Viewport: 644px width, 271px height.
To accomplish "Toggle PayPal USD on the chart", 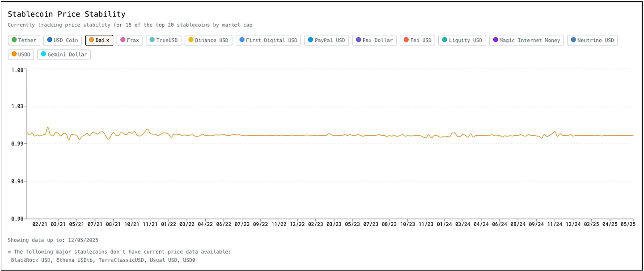I will pos(326,40).
